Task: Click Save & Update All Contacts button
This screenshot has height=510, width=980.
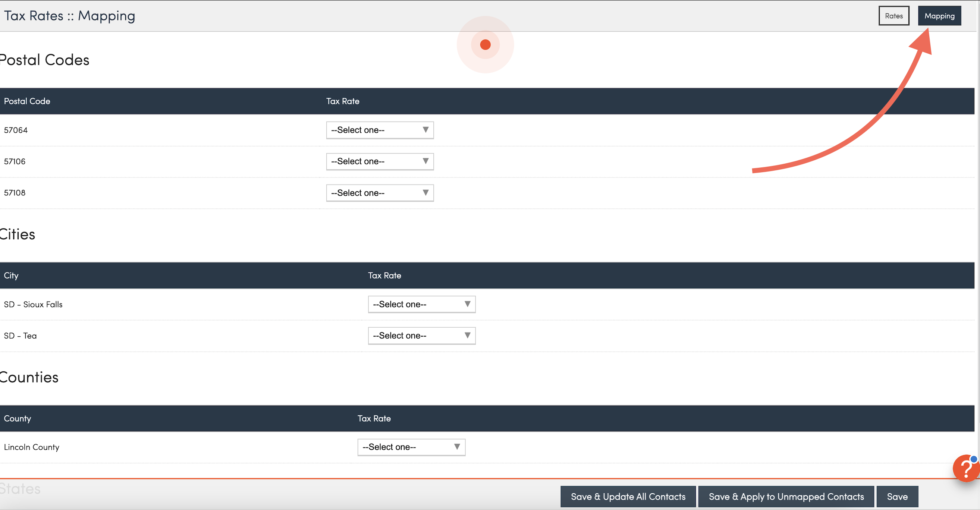Action: pyautogui.click(x=628, y=496)
